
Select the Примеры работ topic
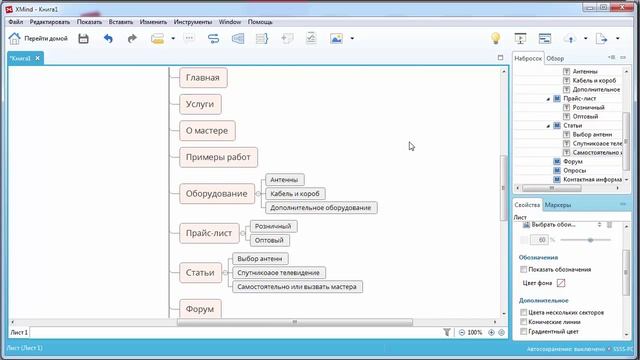click(218, 157)
